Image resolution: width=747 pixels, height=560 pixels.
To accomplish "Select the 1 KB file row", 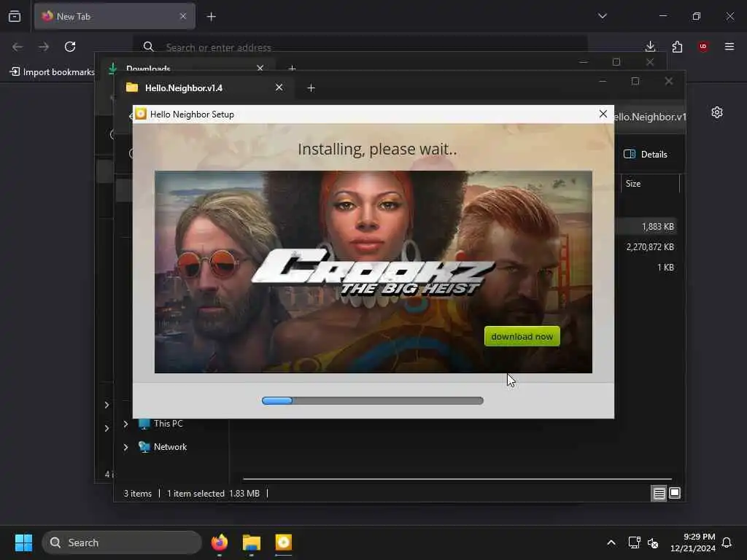I will click(x=646, y=267).
